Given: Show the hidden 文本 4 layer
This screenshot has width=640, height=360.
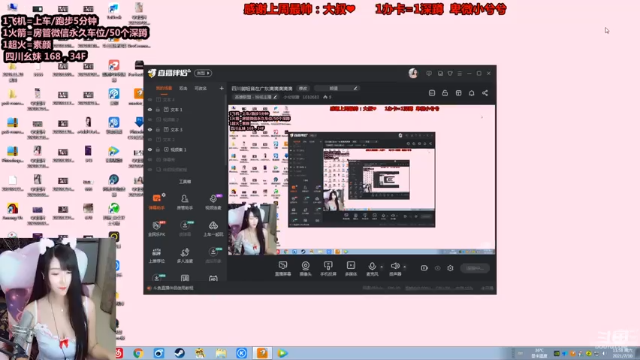Looking at the screenshot, I should [150, 100].
